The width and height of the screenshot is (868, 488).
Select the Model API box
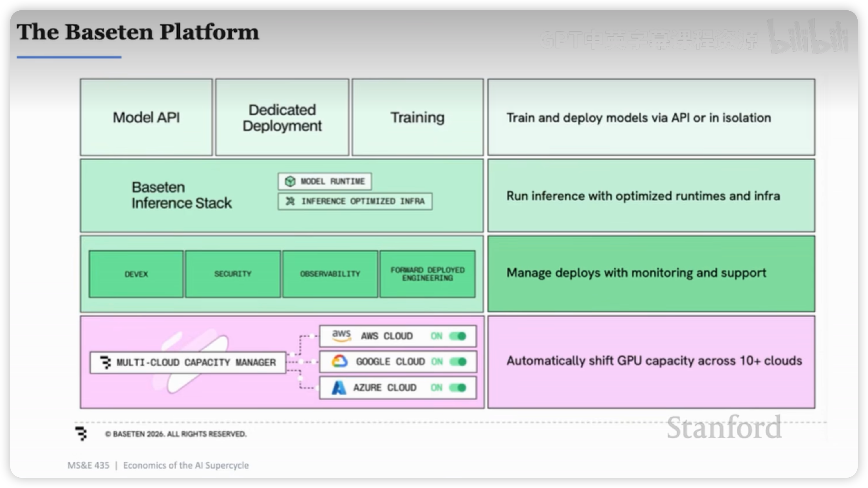146,117
